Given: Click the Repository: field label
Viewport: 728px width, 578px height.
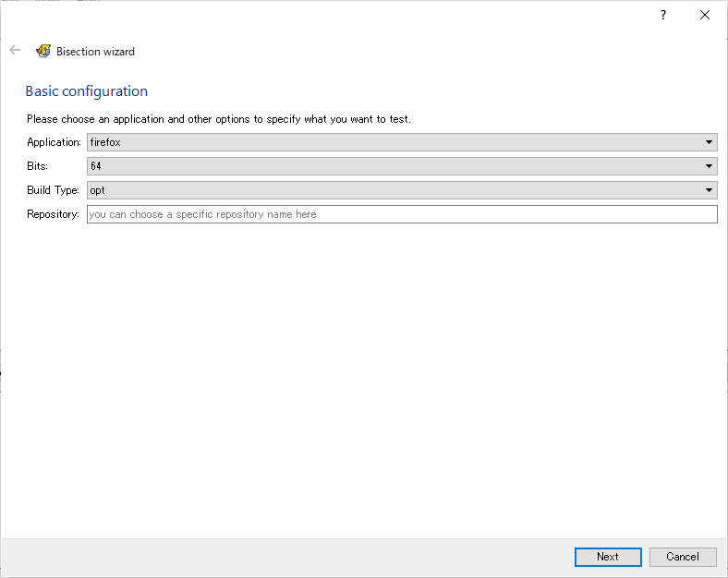Looking at the screenshot, I should [x=53, y=214].
